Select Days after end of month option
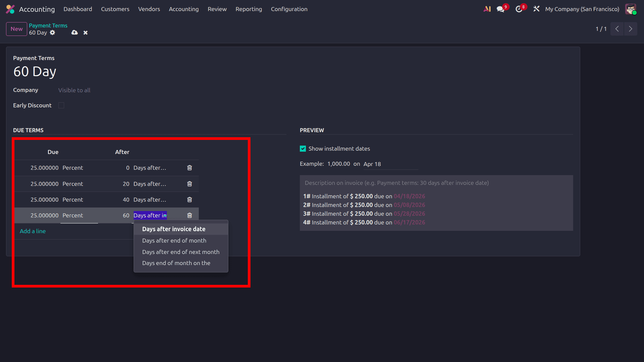Screen dimensions: 644x362 pyautogui.click(x=174, y=241)
